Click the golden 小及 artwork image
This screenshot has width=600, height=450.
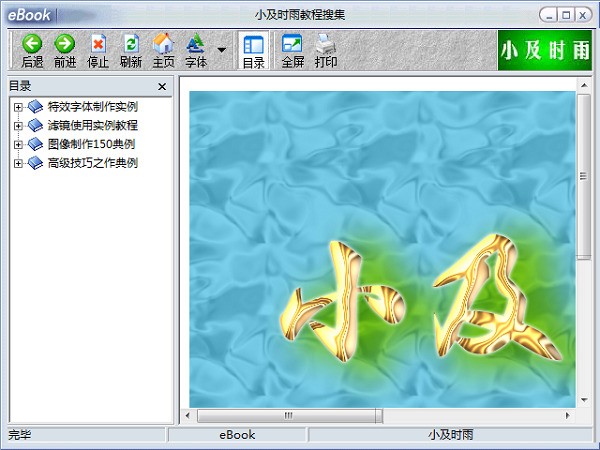pyautogui.click(x=382, y=249)
